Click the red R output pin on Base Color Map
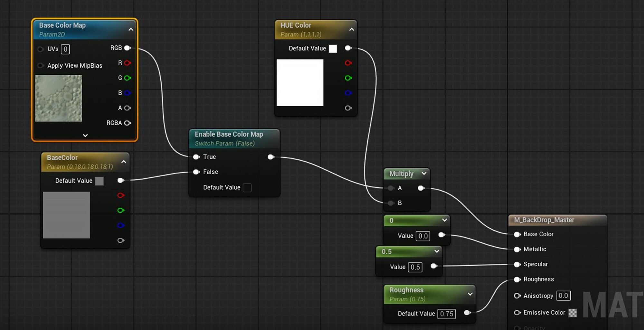The height and width of the screenshot is (330, 644). click(x=128, y=63)
